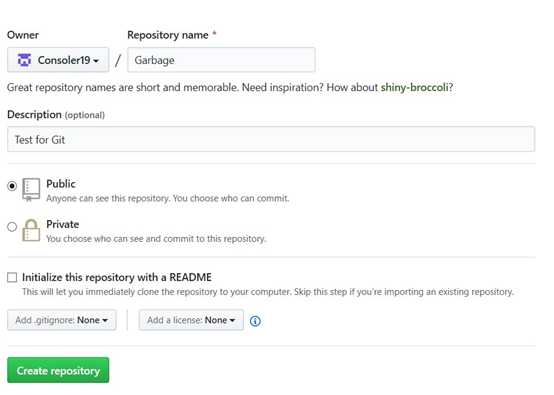Viewport: 554px width, 395px height.
Task: Click the Private padlock icon
Action: click(31, 230)
